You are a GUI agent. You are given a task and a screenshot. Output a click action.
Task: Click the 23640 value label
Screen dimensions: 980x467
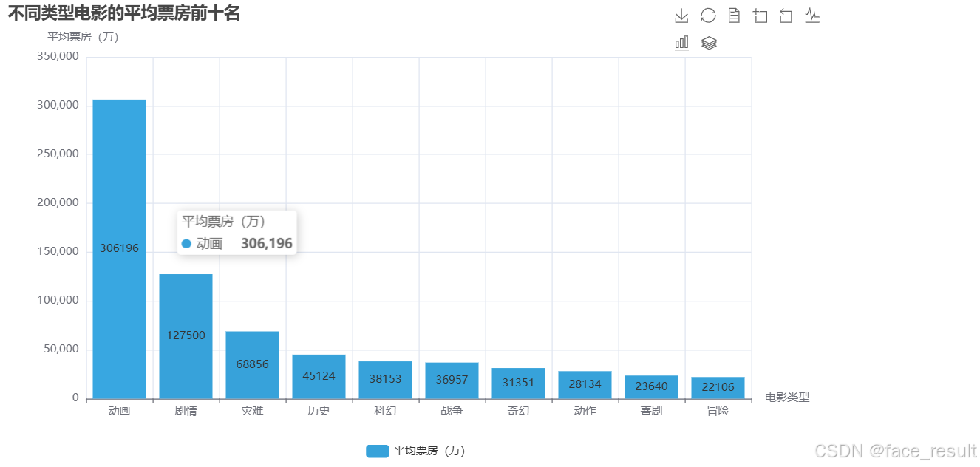pyautogui.click(x=651, y=386)
